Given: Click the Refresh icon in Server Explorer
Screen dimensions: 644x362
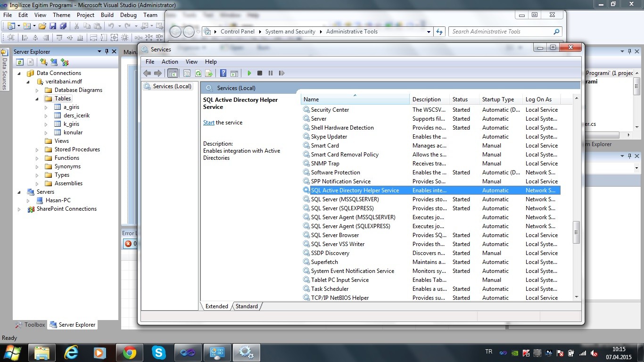Looking at the screenshot, I should point(19,62).
